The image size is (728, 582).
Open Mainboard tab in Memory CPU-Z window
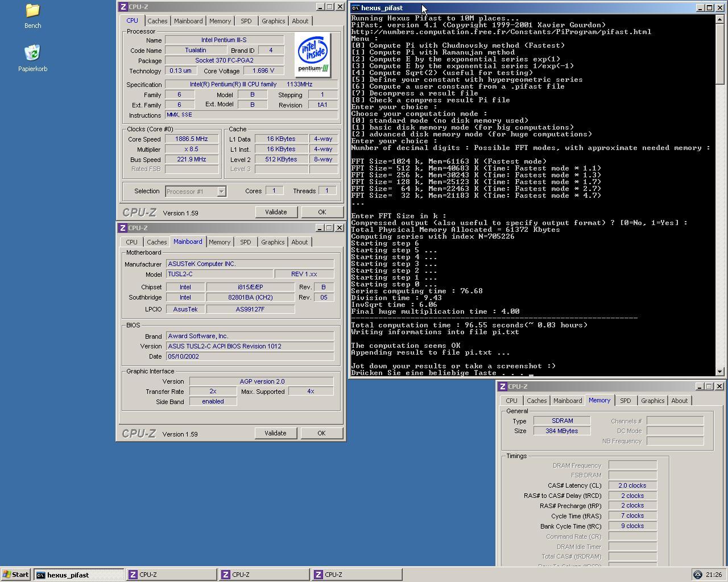568,401
